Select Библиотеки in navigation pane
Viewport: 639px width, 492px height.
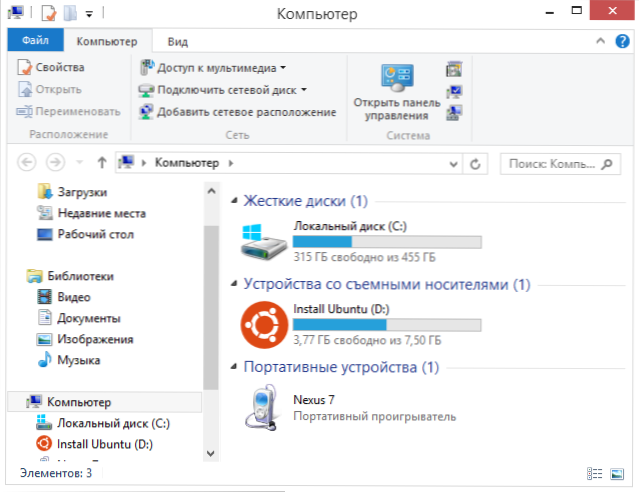[x=70, y=276]
